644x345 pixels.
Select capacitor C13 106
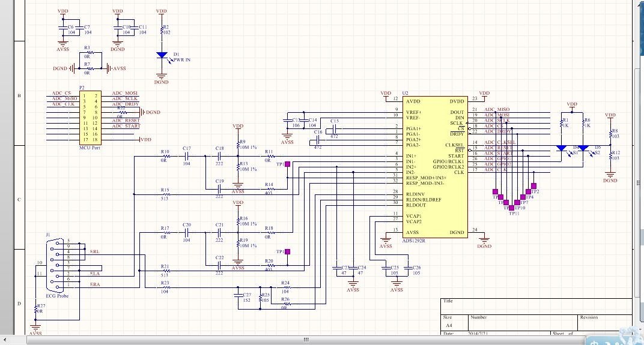288,121
